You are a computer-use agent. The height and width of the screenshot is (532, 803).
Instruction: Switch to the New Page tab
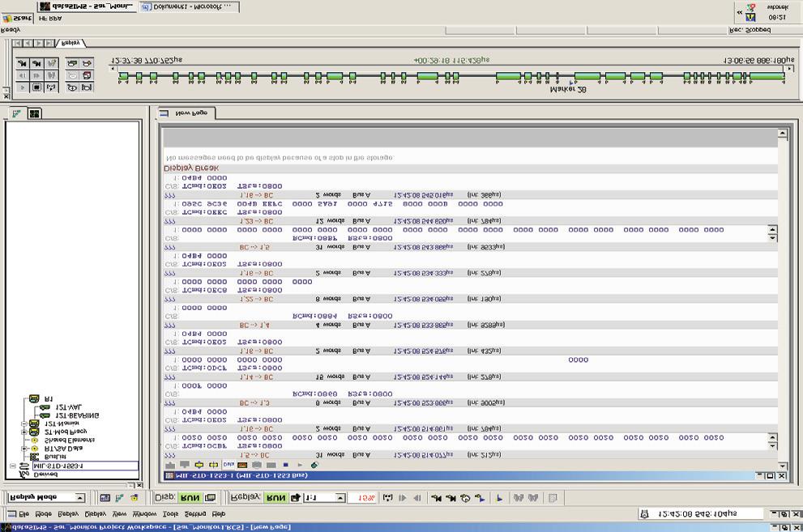[186, 113]
